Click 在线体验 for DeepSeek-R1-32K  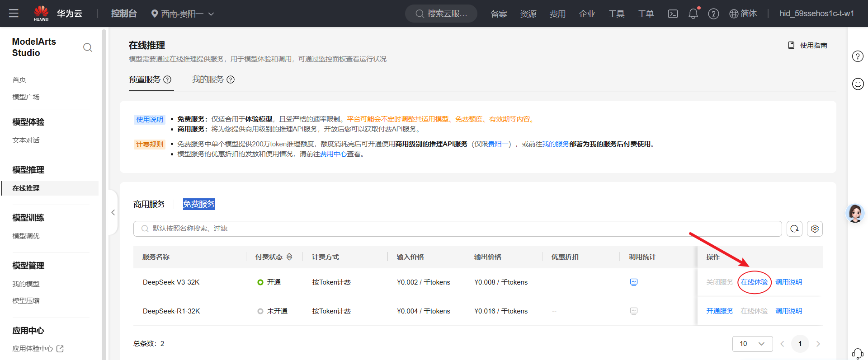click(x=754, y=311)
